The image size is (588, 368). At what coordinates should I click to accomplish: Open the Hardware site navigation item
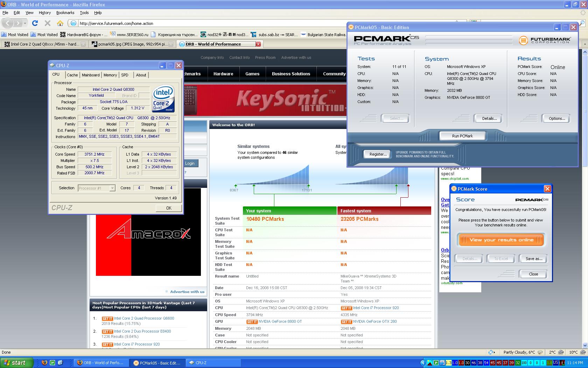pos(223,74)
